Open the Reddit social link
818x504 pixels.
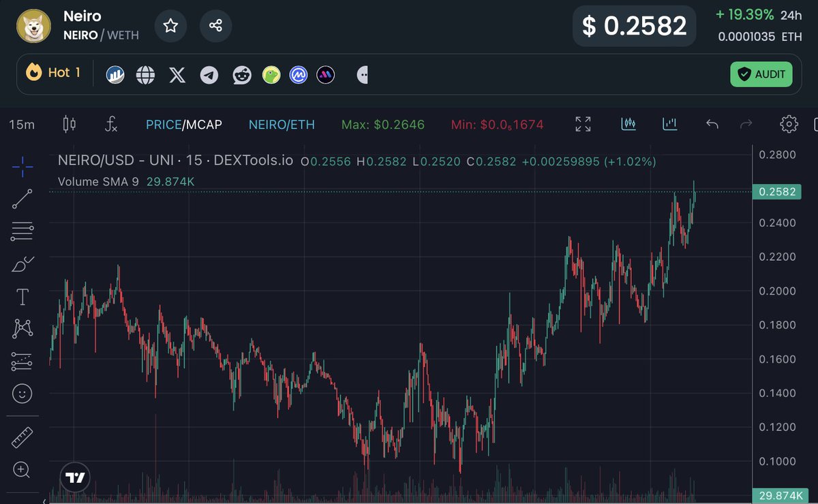[x=241, y=74]
